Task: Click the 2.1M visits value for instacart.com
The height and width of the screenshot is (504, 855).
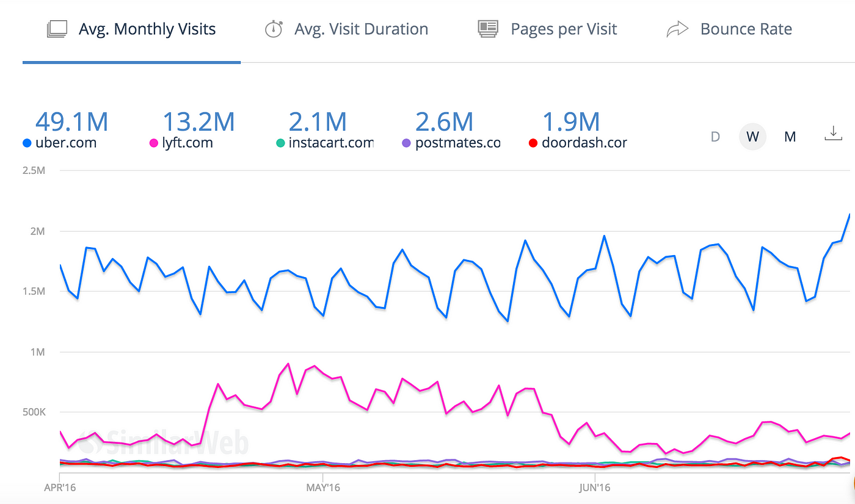Action: 318,121
